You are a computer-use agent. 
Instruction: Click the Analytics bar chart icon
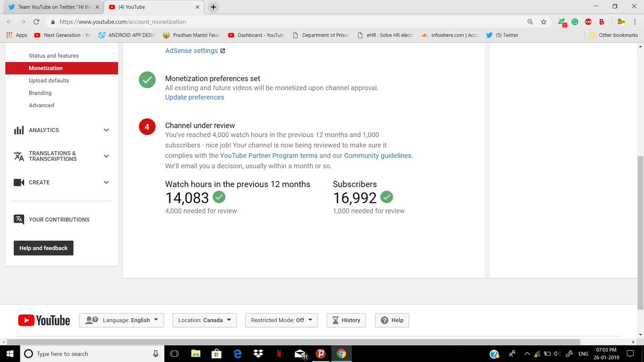tap(19, 130)
